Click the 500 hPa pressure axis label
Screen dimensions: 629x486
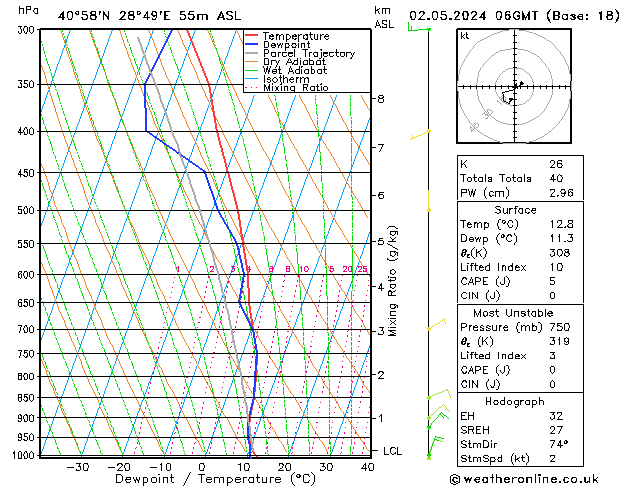click(28, 211)
